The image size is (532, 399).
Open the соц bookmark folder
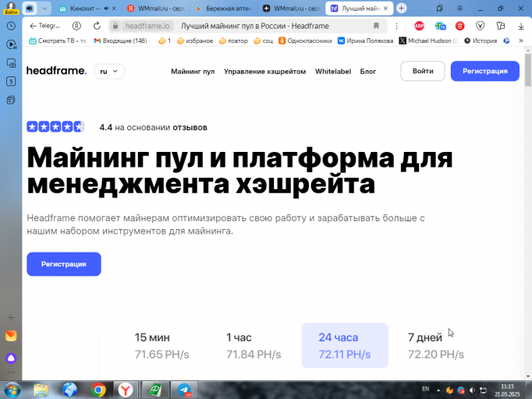[x=264, y=41]
